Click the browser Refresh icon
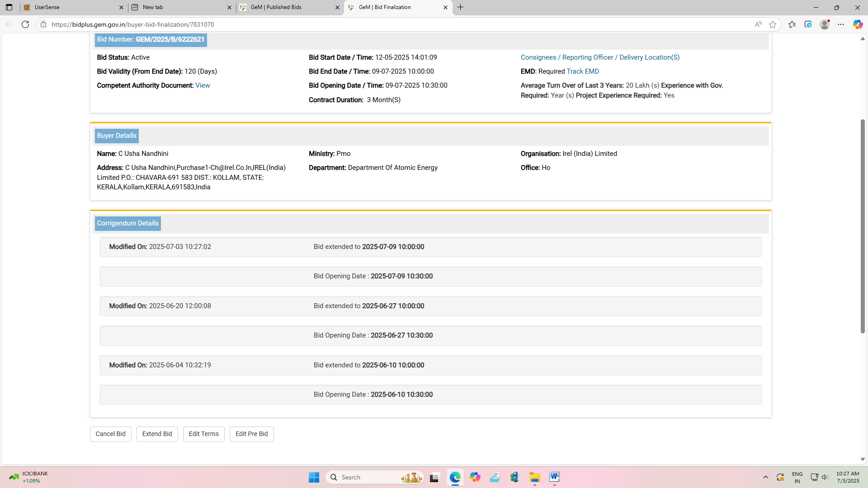Viewport: 868px width, 488px height. click(25, 24)
